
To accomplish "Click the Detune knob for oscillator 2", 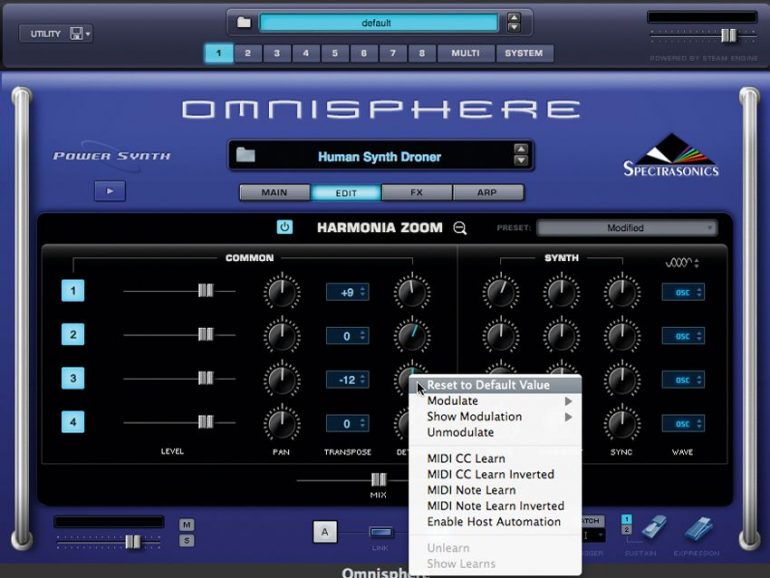I will (x=412, y=336).
